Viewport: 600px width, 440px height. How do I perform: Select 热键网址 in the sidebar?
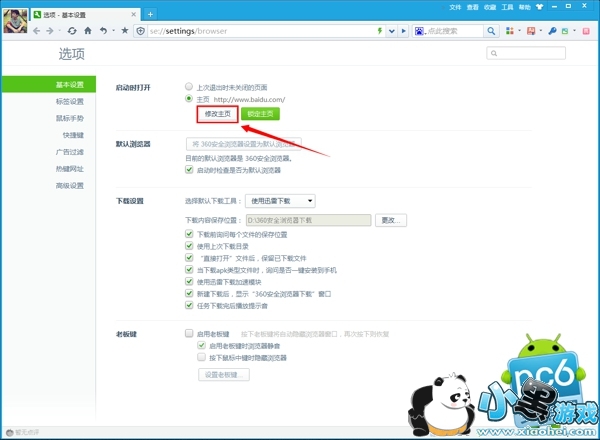click(70, 169)
